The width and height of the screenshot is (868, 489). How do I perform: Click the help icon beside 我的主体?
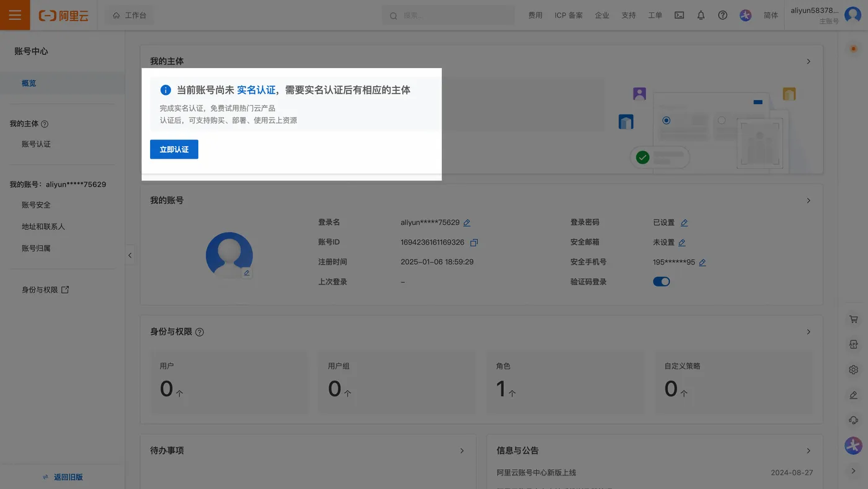click(45, 124)
